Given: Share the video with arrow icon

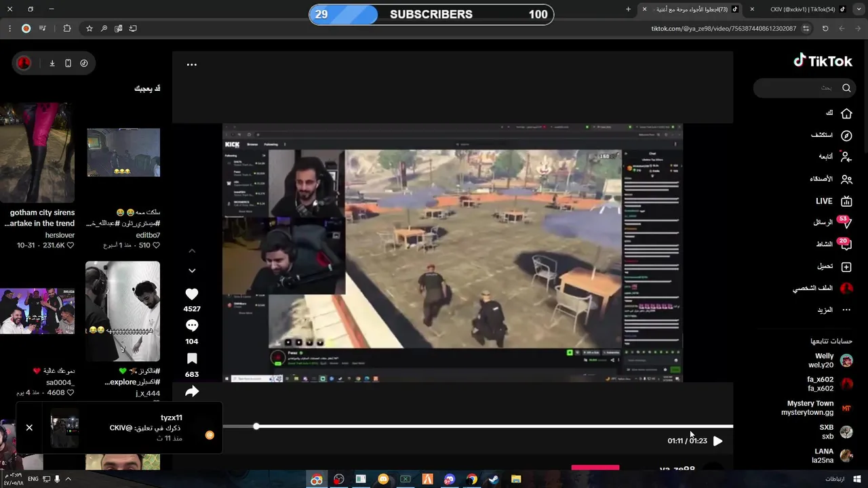Looking at the screenshot, I should pyautogui.click(x=192, y=391).
